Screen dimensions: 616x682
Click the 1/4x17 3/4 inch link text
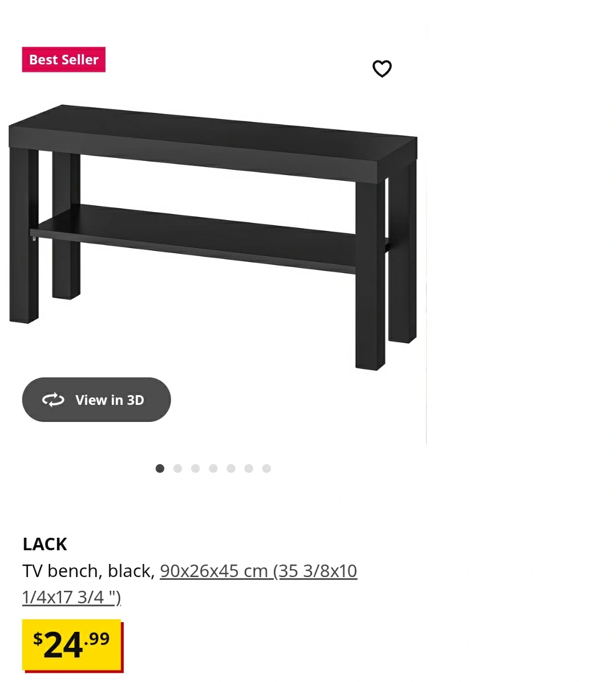(x=72, y=597)
